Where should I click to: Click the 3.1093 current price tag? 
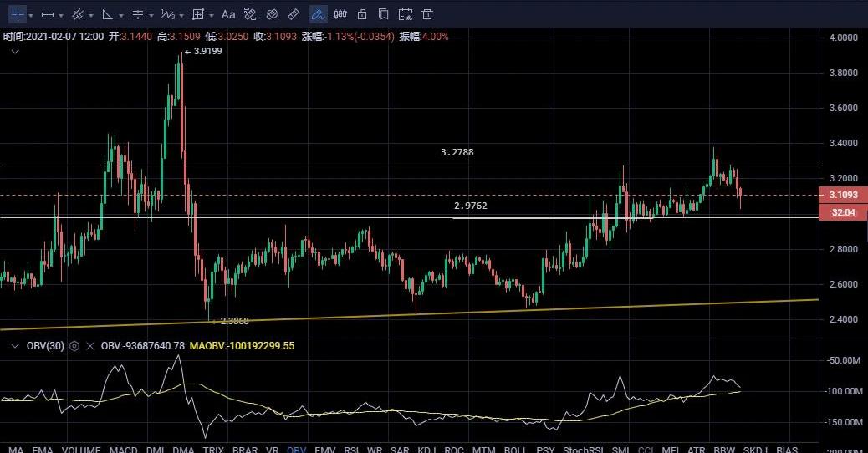coord(843,195)
